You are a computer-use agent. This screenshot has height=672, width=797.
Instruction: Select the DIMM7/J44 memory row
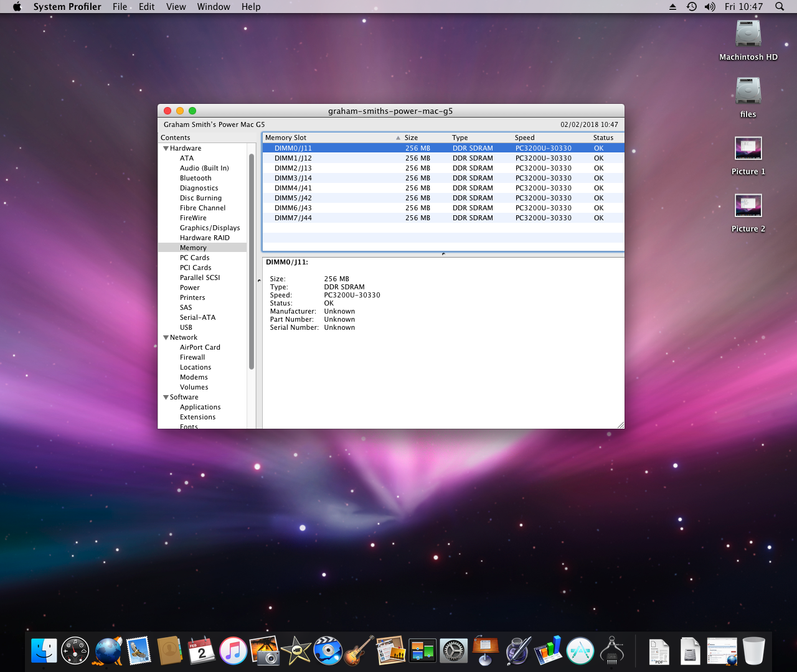pyautogui.click(x=443, y=218)
